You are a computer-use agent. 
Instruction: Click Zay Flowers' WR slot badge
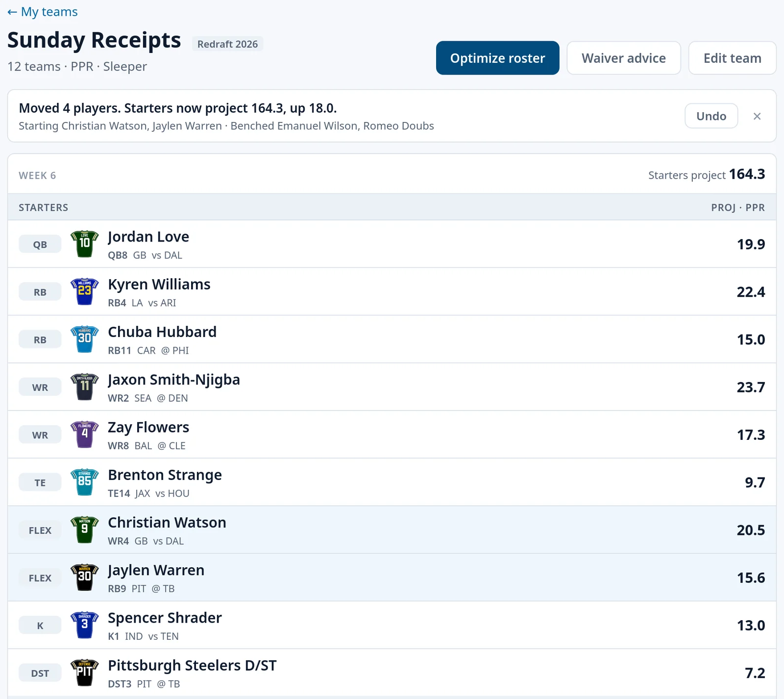point(40,435)
